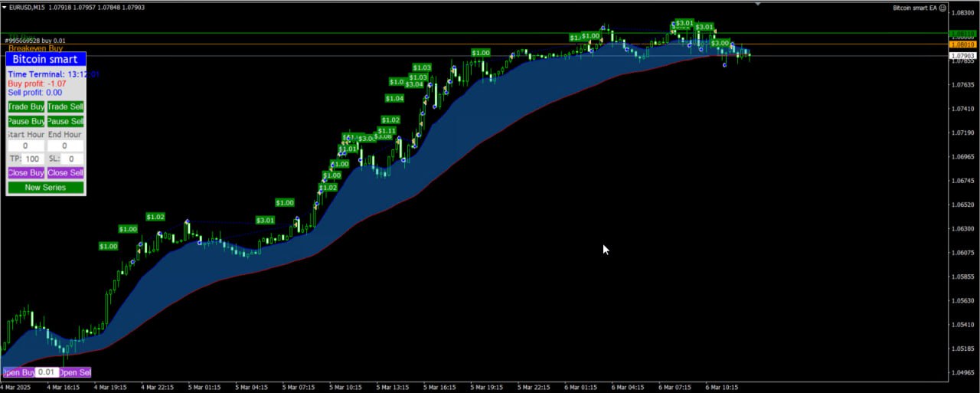Click the orange Breakeven Buy label
This screenshot has width=980, height=393.
click(x=35, y=48)
